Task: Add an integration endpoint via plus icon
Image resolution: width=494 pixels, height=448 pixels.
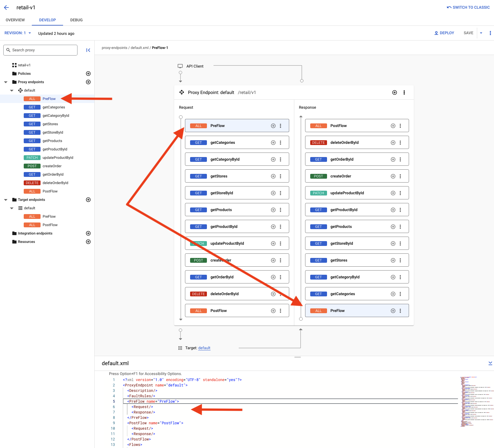Action: tap(88, 233)
